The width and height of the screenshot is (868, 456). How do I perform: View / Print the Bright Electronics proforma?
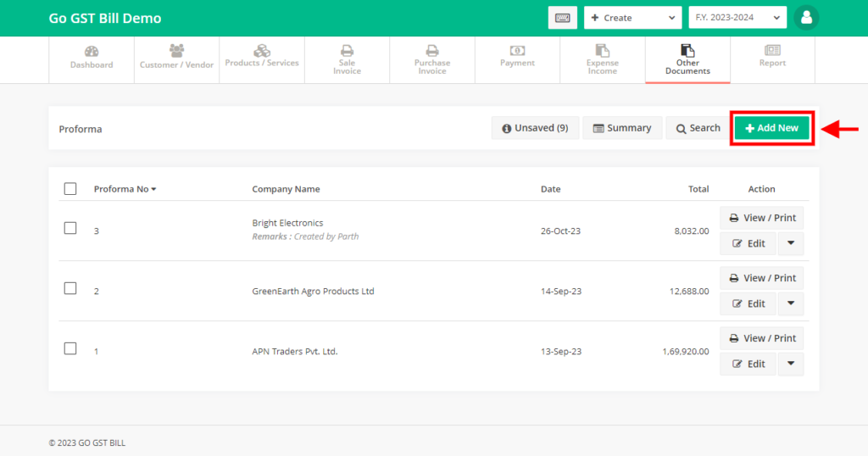coord(762,218)
